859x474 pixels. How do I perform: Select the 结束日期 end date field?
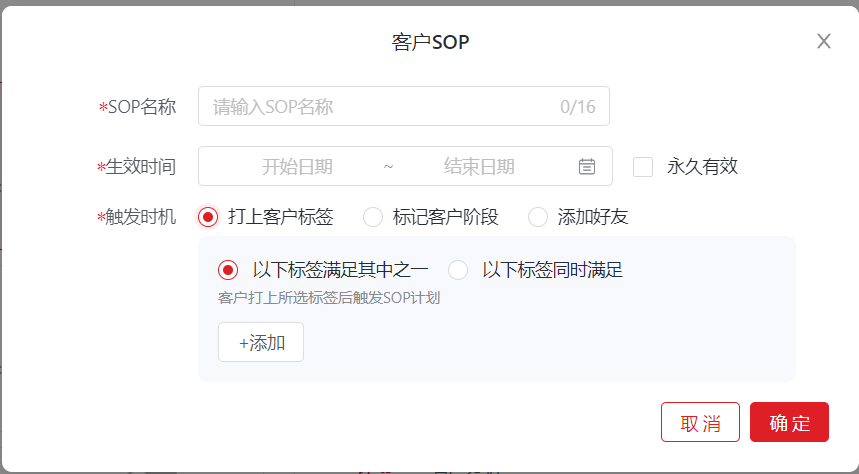pos(479,166)
